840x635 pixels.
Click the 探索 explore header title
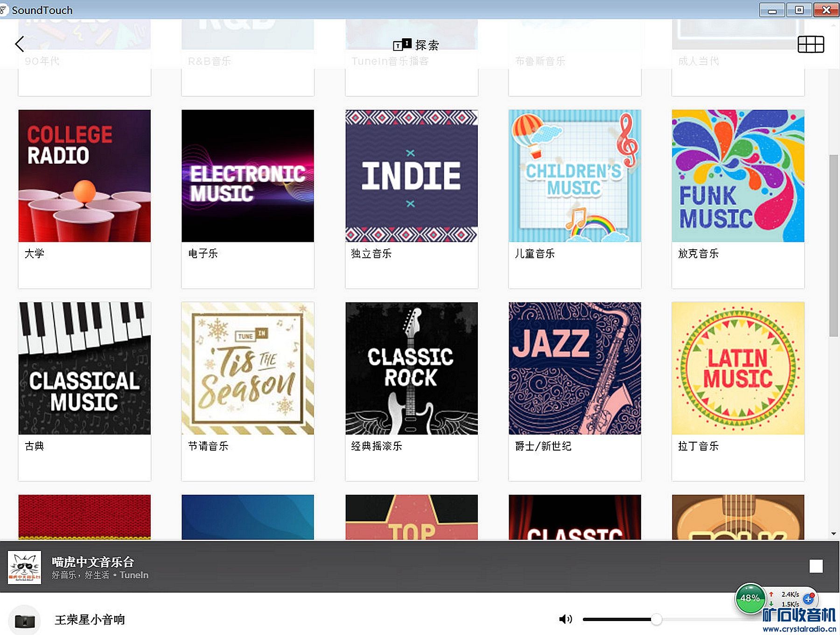tap(427, 45)
